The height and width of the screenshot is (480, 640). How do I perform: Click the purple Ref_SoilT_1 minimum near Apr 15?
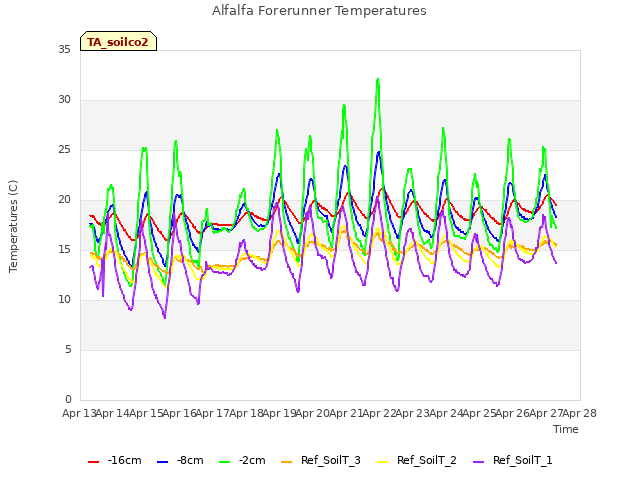[165, 317]
